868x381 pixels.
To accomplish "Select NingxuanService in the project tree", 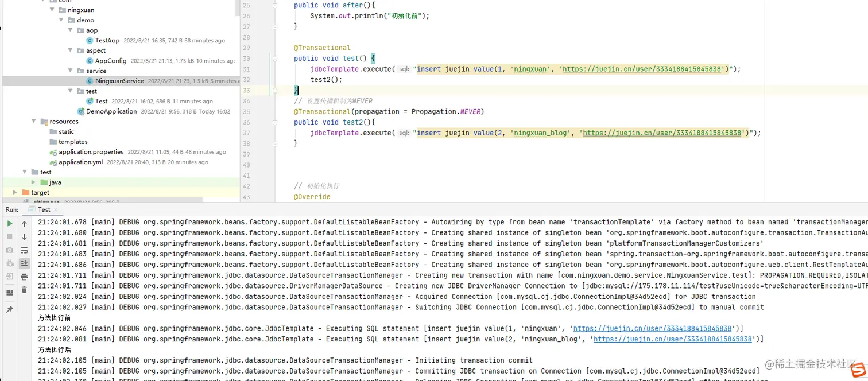I will click(119, 81).
